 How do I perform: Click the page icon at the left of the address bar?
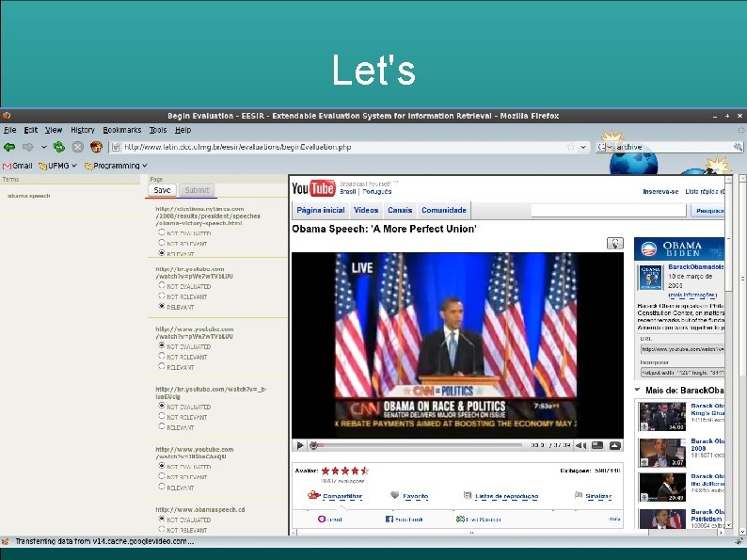point(116,147)
